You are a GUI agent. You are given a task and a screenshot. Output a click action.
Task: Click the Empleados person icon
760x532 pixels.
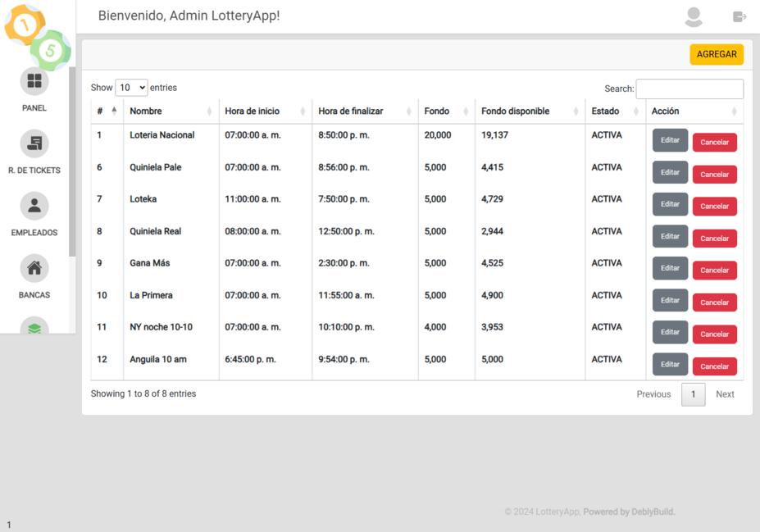34,206
